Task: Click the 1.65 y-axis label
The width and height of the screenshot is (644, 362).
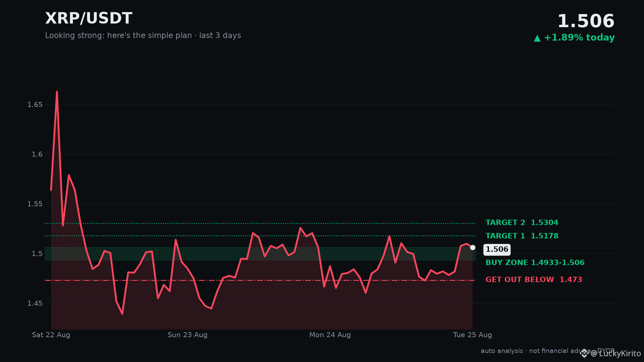Action: click(35, 105)
